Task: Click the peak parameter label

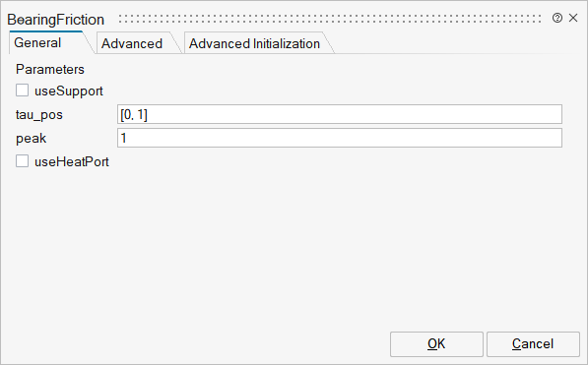Action: coord(31,139)
